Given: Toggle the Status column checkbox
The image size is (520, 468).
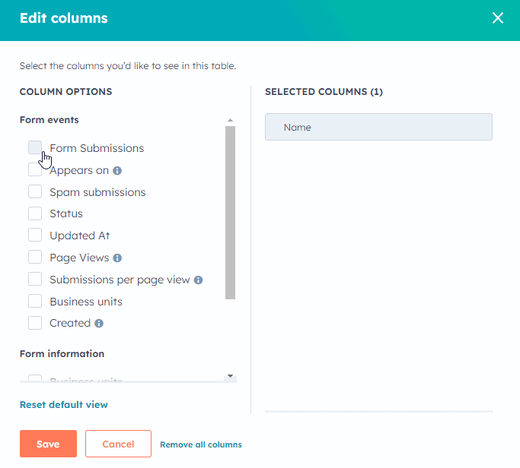Looking at the screenshot, I should click(35, 213).
